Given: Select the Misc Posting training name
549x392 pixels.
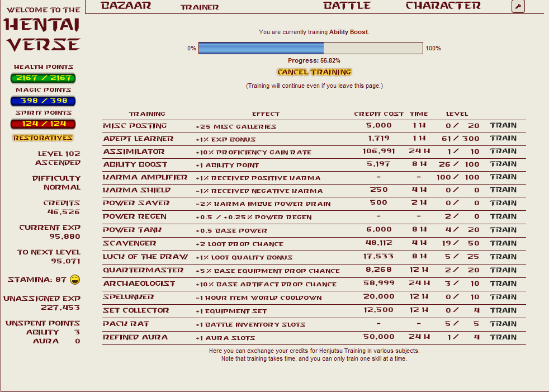Looking at the screenshot, I should [x=135, y=126].
